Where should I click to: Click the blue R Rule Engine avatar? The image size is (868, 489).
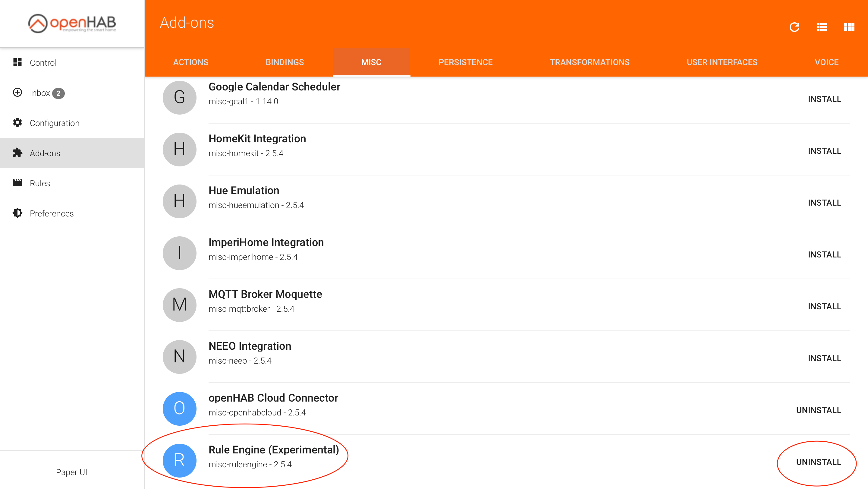pos(179,460)
